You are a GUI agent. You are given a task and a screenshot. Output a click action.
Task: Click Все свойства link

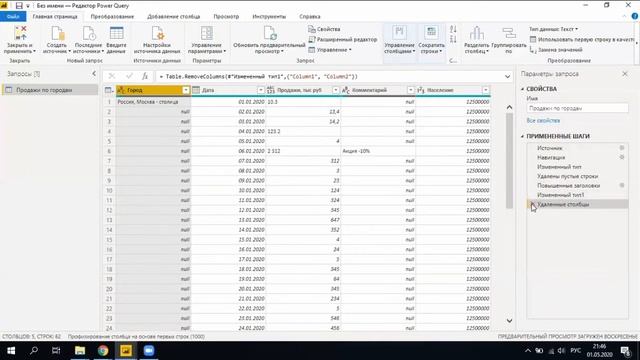coord(543,120)
